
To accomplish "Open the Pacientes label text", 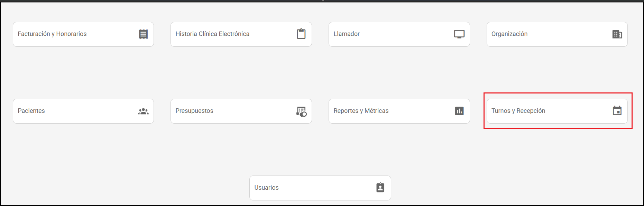I will tap(31, 111).
